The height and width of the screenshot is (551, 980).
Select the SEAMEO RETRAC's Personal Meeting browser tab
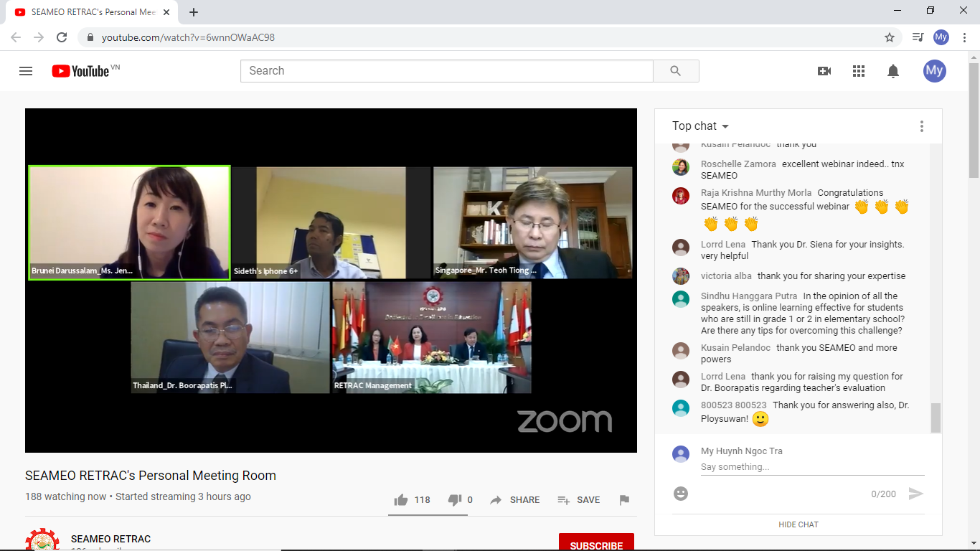click(92, 12)
